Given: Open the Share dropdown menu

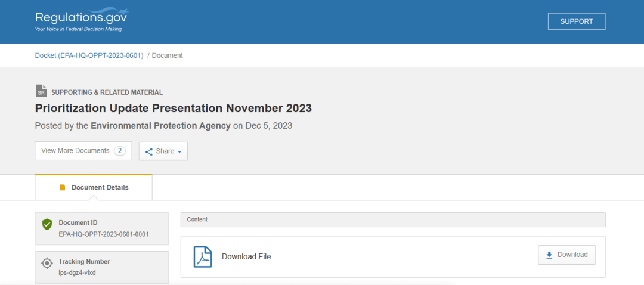Looking at the screenshot, I should click(163, 151).
